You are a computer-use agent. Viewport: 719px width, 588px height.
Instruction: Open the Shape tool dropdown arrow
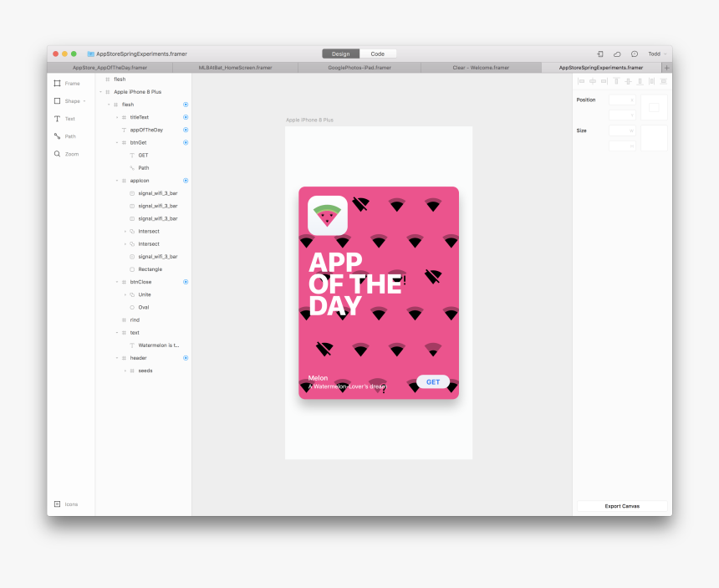84,101
